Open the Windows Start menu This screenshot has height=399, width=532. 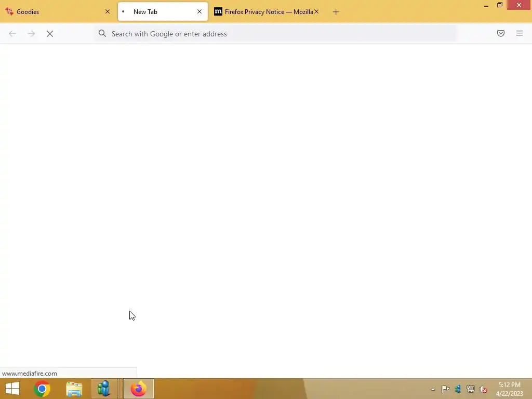(x=12, y=389)
